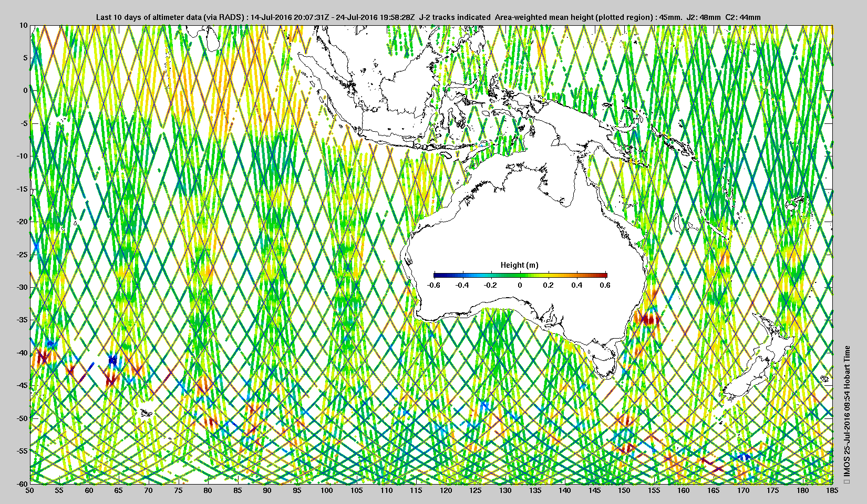The image size is (867, 504).
Task: Click longitude axis label 130
Action: [505, 490]
